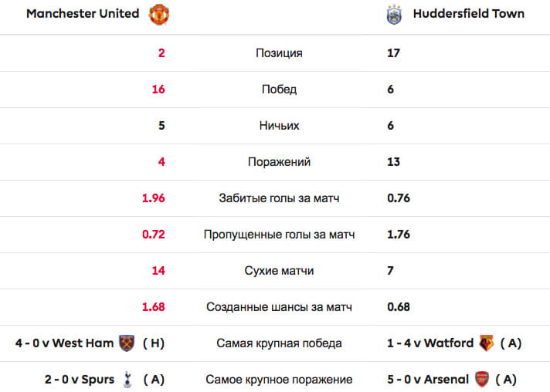Click the 'Самая крупная победа' label
This screenshot has height=392, width=550.
279,343
